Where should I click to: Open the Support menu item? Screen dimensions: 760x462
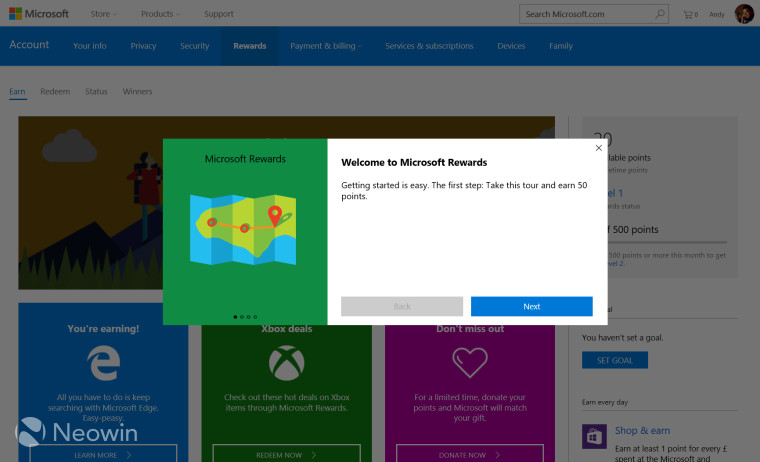(219, 14)
